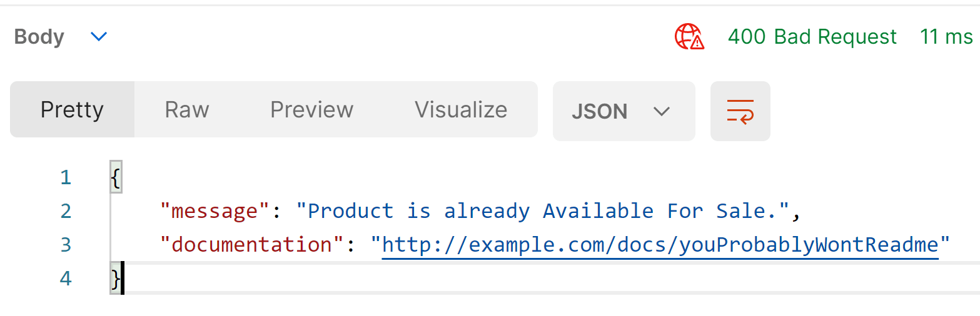Click the opening curly brace on line 1
The width and height of the screenshot is (980, 316).
pyautogui.click(x=115, y=178)
